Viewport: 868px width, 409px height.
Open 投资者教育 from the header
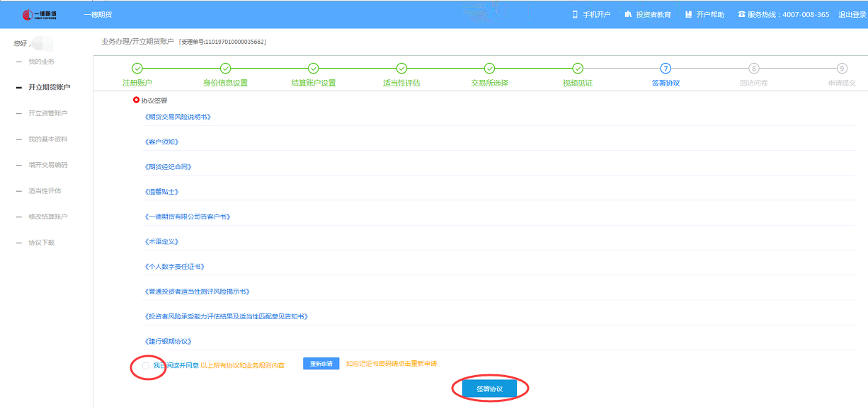click(653, 15)
